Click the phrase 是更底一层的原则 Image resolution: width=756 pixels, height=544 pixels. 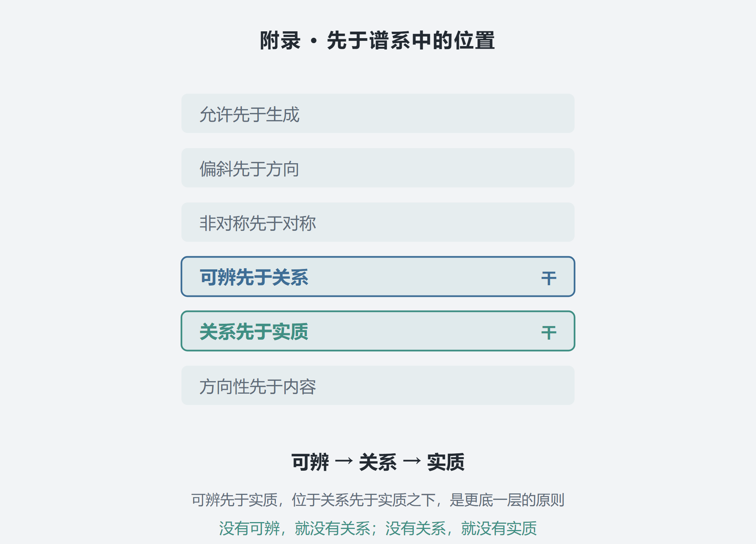(x=507, y=500)
